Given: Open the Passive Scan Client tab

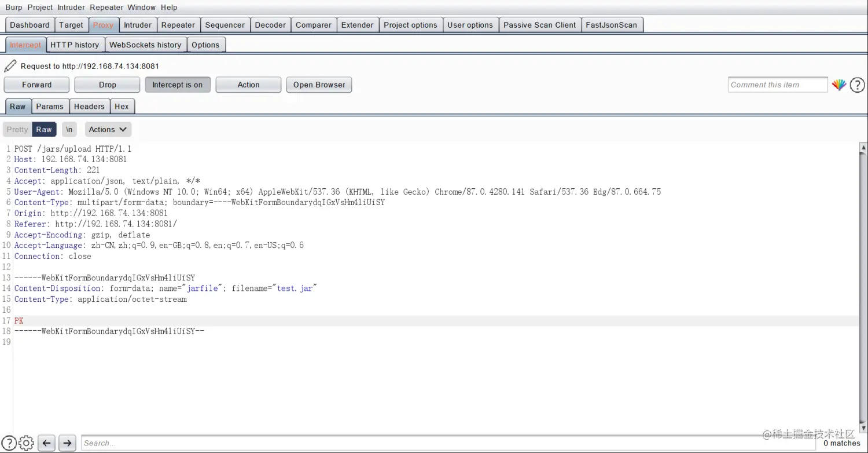Looking at the screenshot, I should point(540,25).
